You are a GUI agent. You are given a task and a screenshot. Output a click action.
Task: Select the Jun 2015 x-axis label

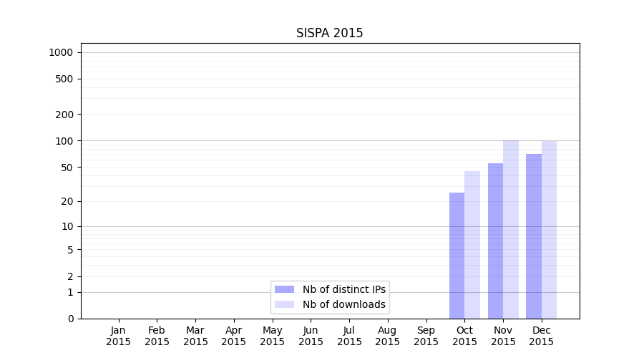[311, 336]
